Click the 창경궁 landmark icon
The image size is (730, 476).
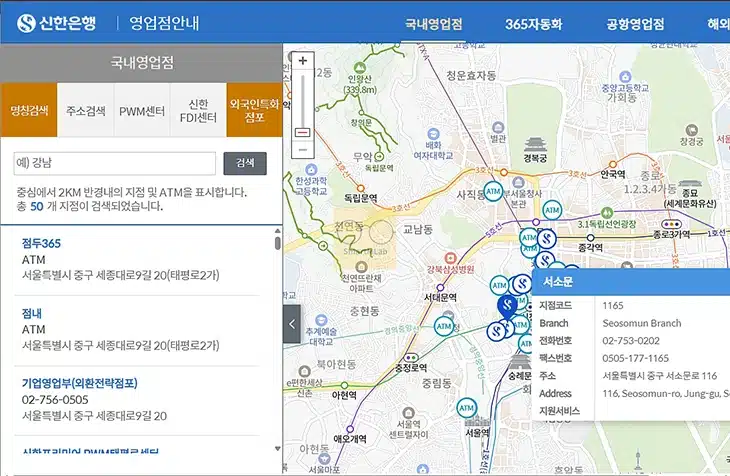point(691,130)
